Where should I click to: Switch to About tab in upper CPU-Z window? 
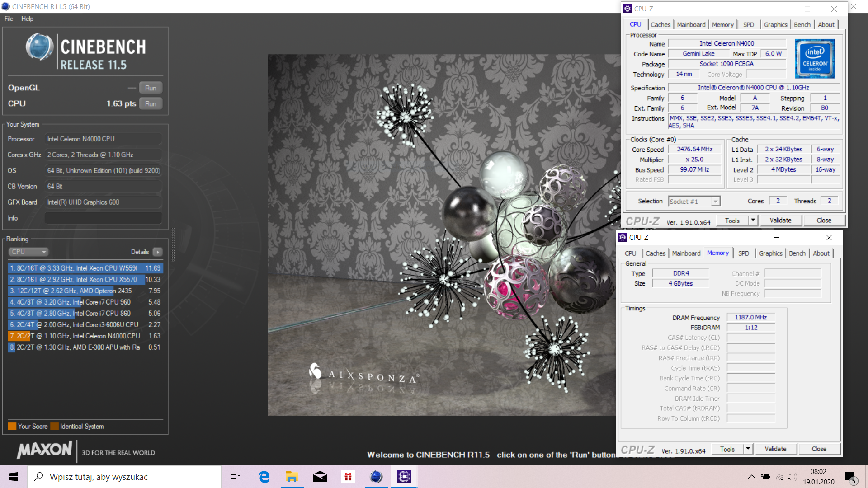[x=826, y=25]
